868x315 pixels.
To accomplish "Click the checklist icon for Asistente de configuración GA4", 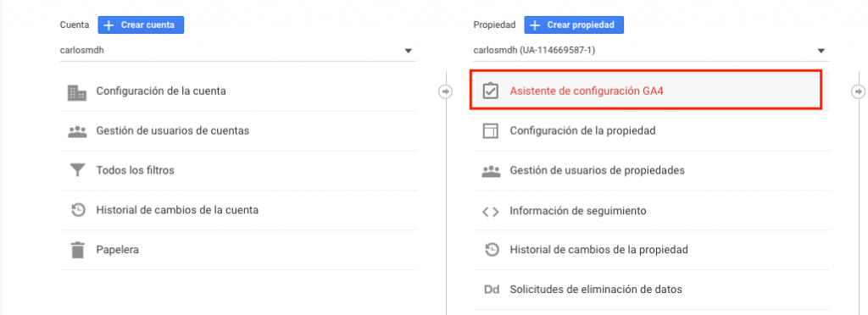I will click(491, 91).
